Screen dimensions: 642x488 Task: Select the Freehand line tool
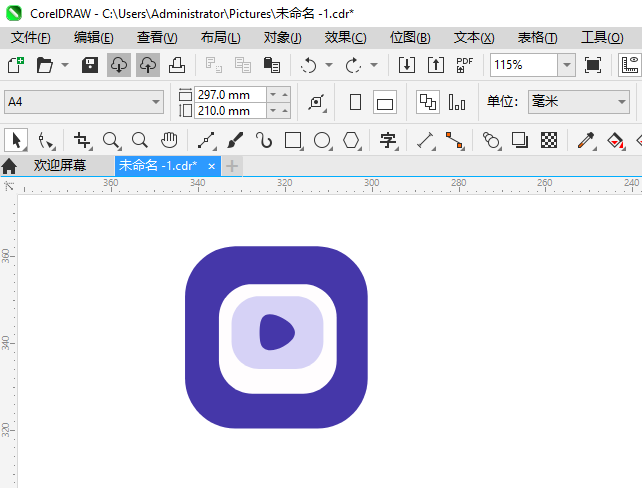coord(207,140)
